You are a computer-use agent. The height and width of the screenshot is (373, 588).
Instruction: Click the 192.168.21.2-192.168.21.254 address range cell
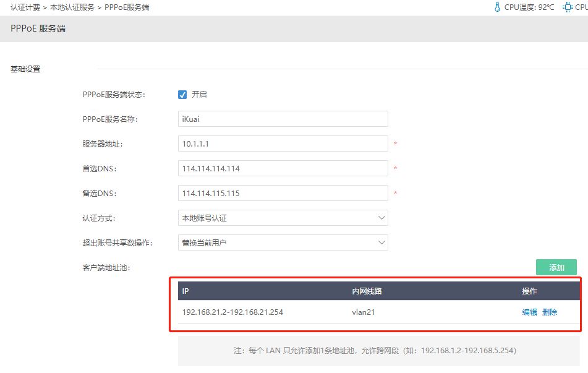coord(232,312)
